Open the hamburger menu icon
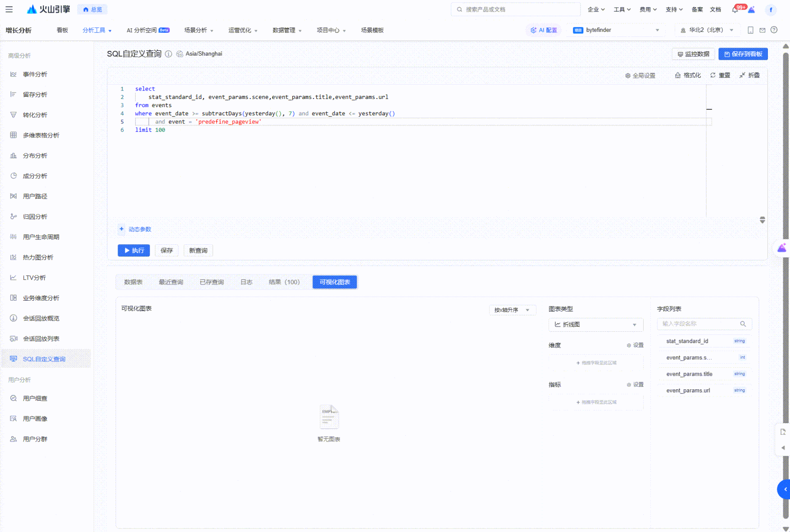Screen dimensions: 790x532 click(x=9, y=9)
